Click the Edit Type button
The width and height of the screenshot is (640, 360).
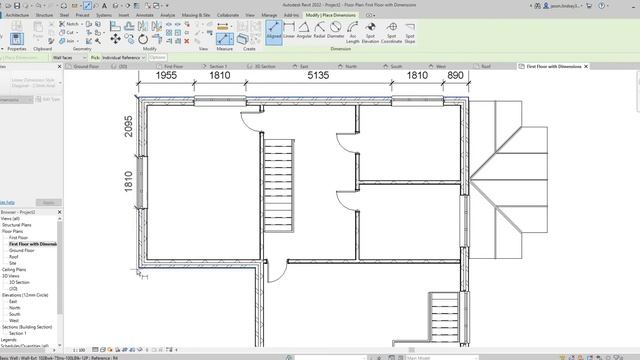pos(48,100)
